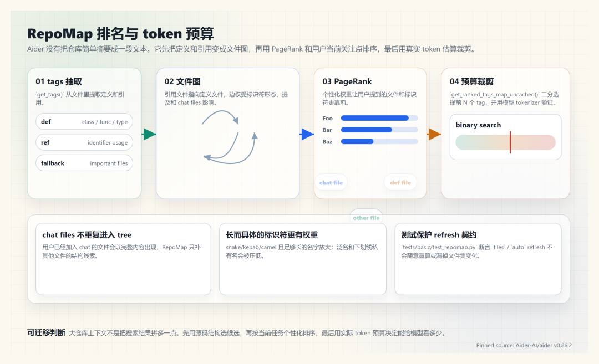Click the Foo rank bar
Screen dimensions: 599x364
tap(379, 118)
